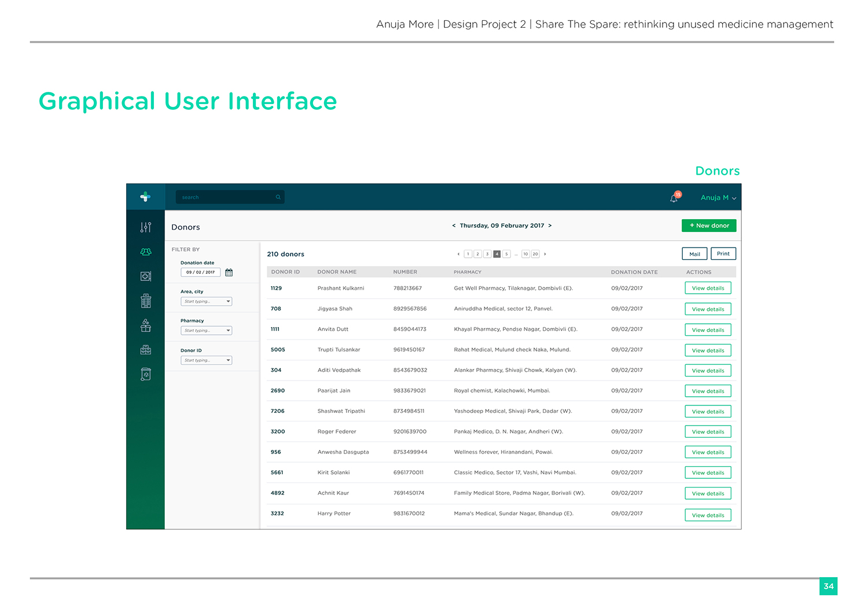Open the Anuja M user menu
The height and width of the screenshot is (613, 868).
tap(718, 198)
